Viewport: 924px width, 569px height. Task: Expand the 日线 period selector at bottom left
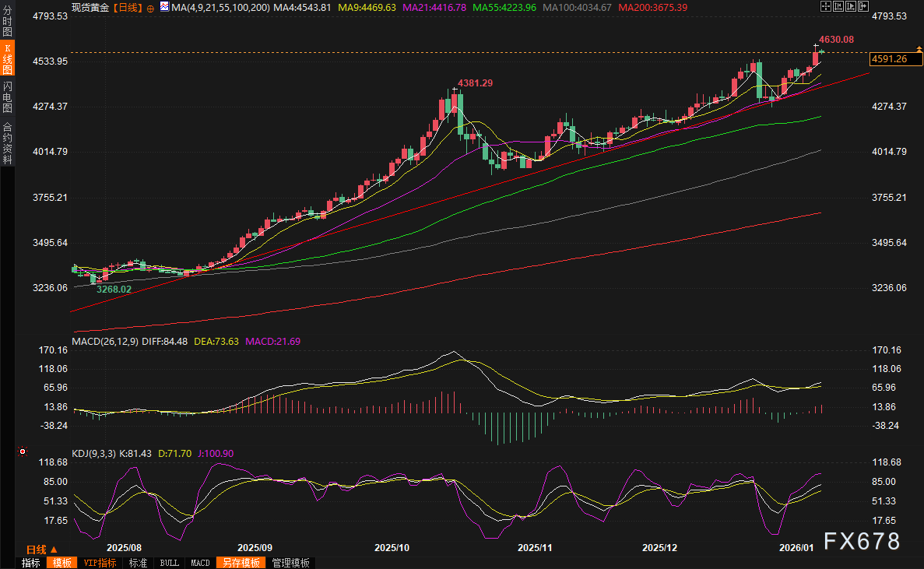click(42, 549)
